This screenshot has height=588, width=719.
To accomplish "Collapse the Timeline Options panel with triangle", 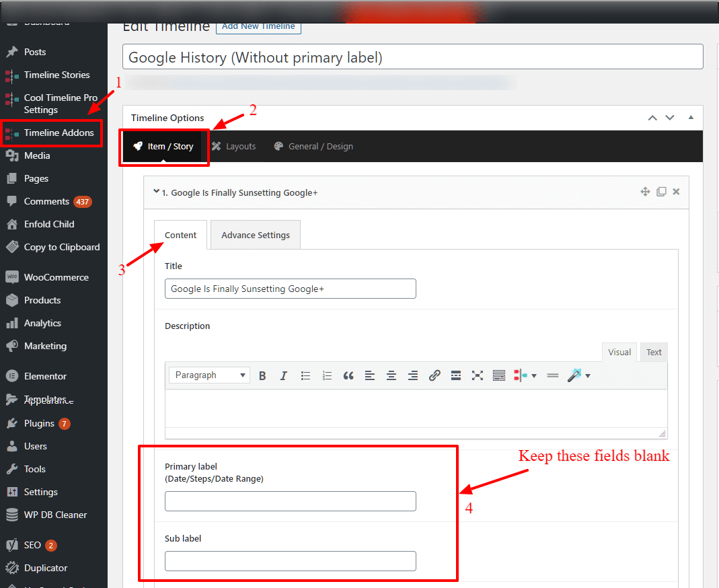I will click(691, 118).
